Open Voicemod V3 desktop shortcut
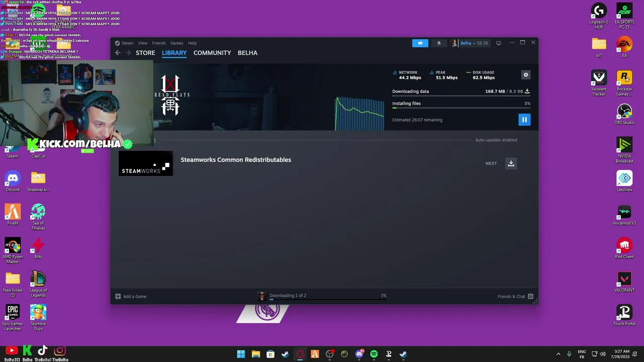This screenshot has width=644, height=362. click(x=624, y=215)
